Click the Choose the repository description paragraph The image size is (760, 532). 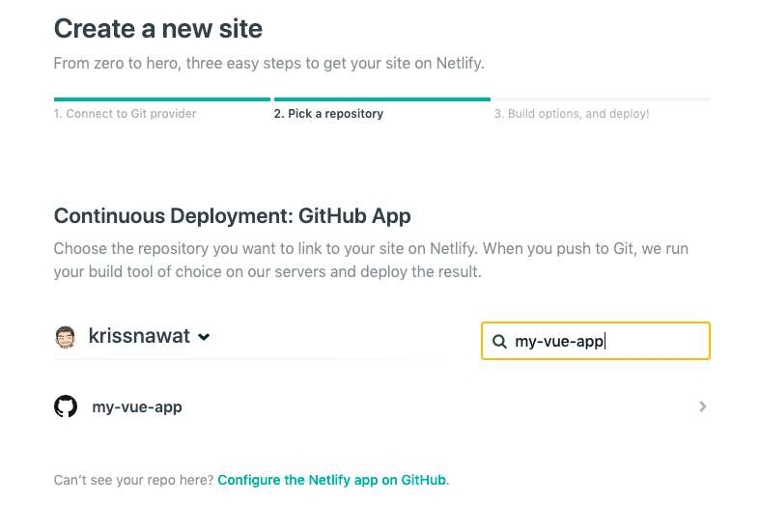click(x=371, y=260)
